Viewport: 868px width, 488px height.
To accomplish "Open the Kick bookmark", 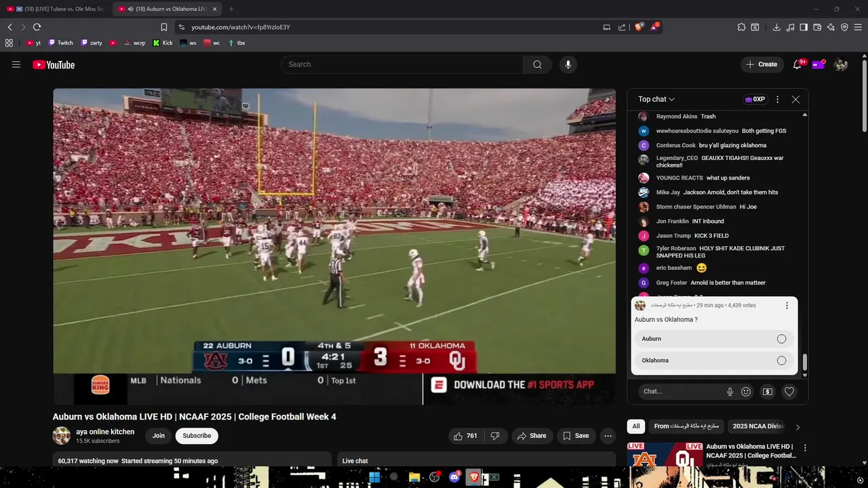I will (x=163, y=43).
